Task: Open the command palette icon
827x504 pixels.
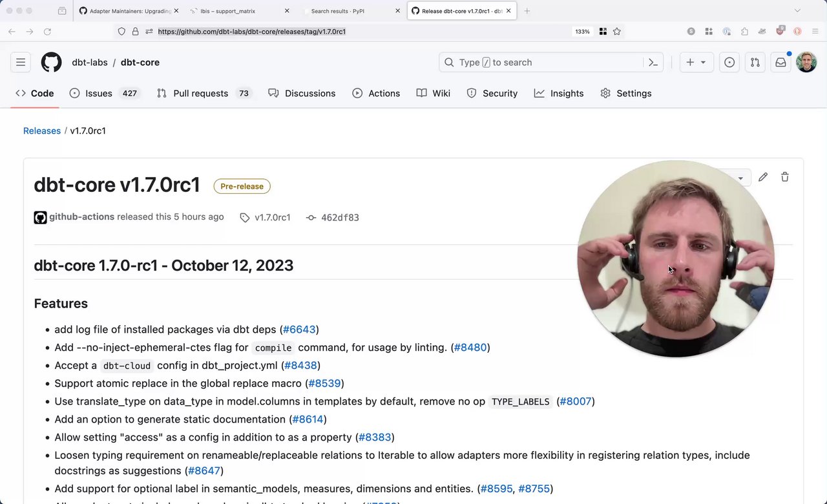Action: coord(653,62)
